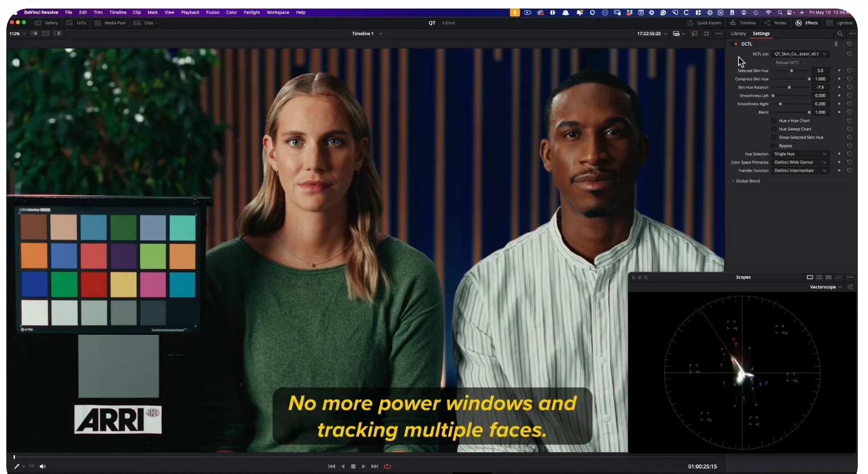Open the Hue Selection dropdown

(800, 154)
